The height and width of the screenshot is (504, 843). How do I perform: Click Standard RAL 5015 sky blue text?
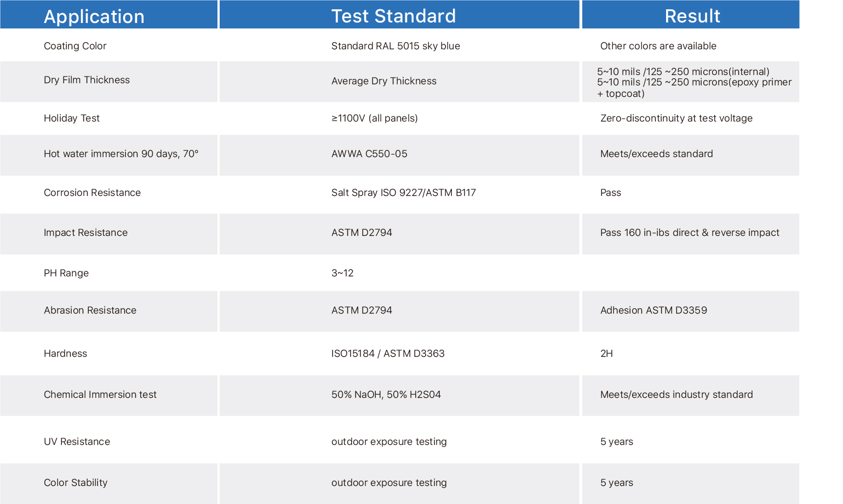pos(395,46)
